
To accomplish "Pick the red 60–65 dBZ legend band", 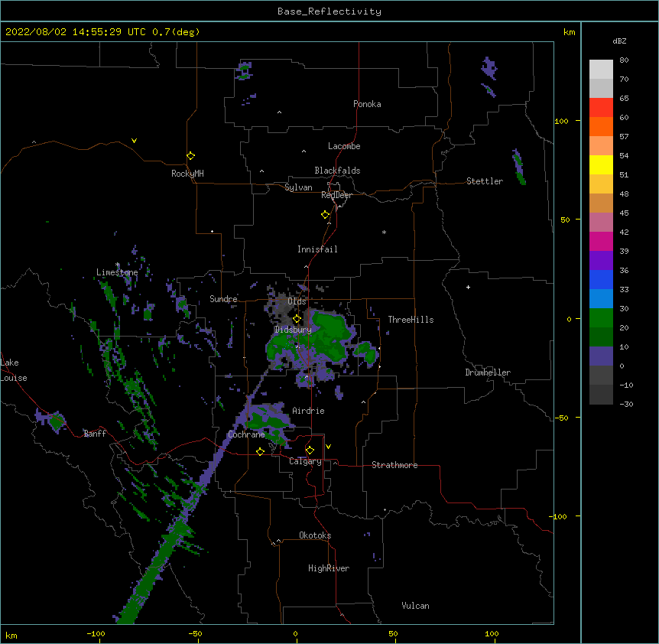I will click(601, 107).
